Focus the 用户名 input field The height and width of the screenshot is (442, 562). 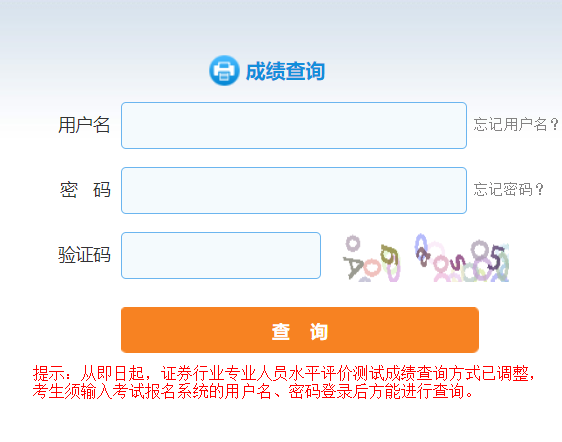294,125
